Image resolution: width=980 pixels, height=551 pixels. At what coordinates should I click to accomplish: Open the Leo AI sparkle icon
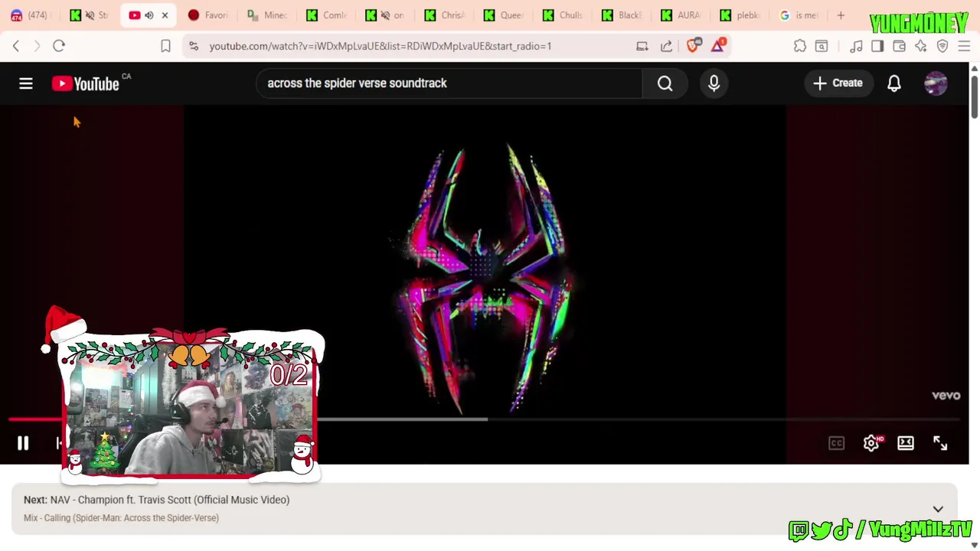point(920,46)
